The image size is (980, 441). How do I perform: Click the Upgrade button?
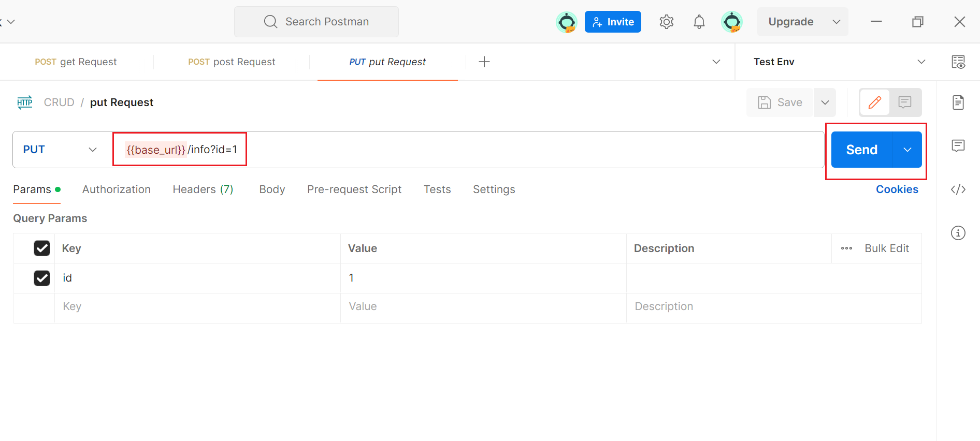791,22
